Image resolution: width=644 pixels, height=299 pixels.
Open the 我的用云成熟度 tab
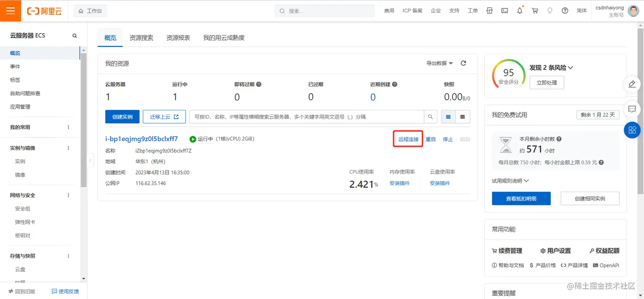[223, 37]
